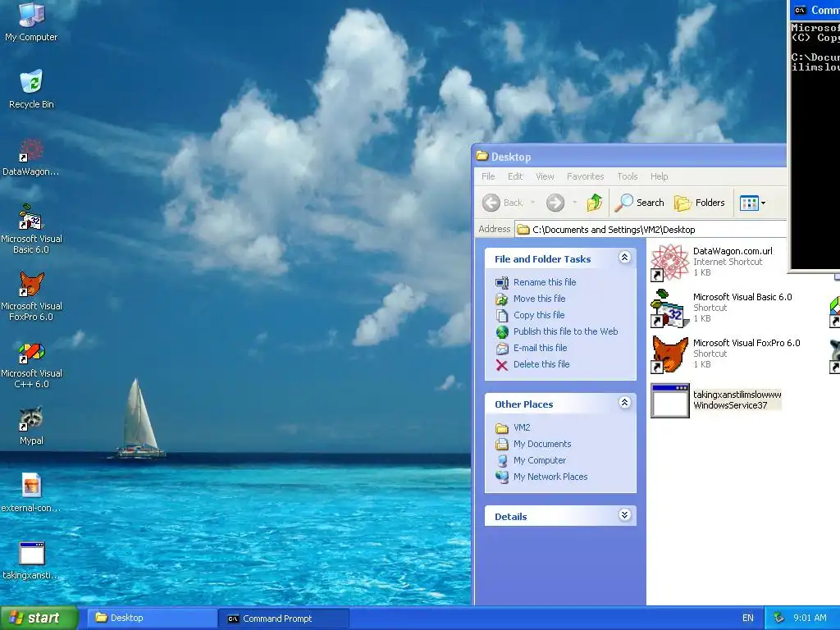840x630 pixels.
Task: Collapse the Other Places panel
Action: pyautogui.click(x=624, y=403)
